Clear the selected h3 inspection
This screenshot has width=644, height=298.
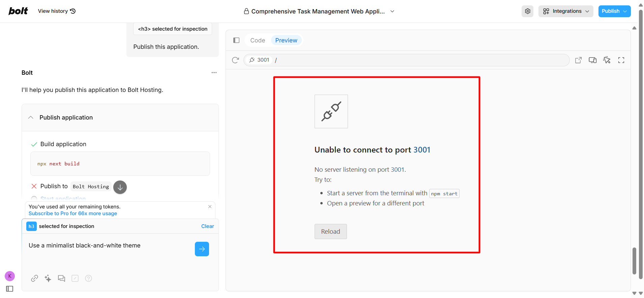208,226
